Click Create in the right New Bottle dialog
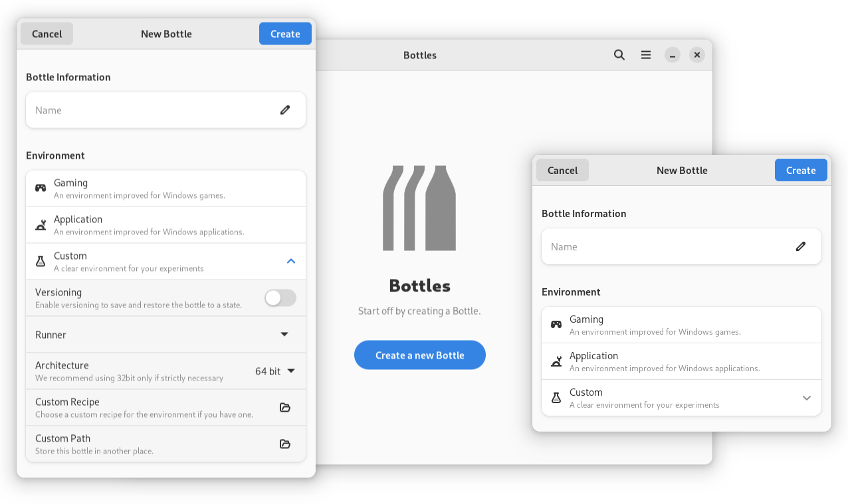The height and width of the screenshot is (504, 848). coord(801,170)
